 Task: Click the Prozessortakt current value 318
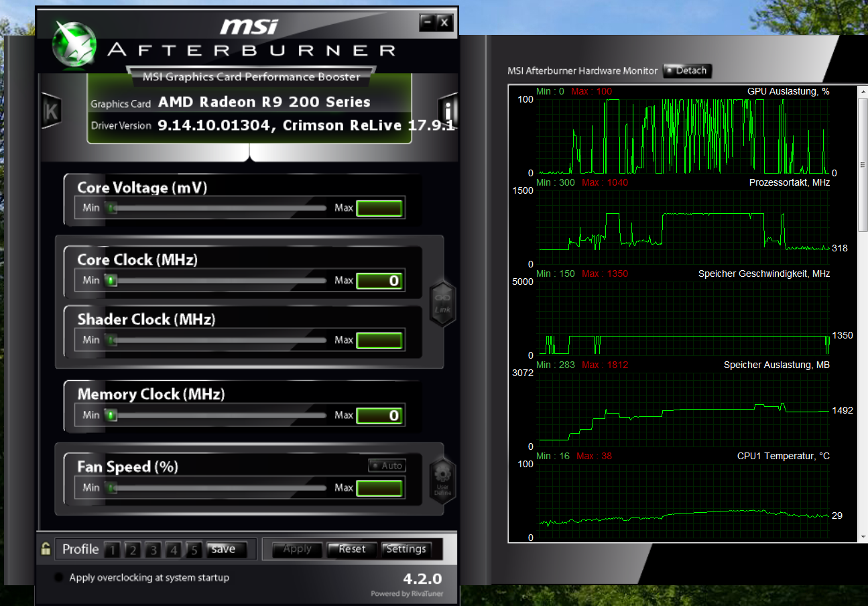(839, 248)
